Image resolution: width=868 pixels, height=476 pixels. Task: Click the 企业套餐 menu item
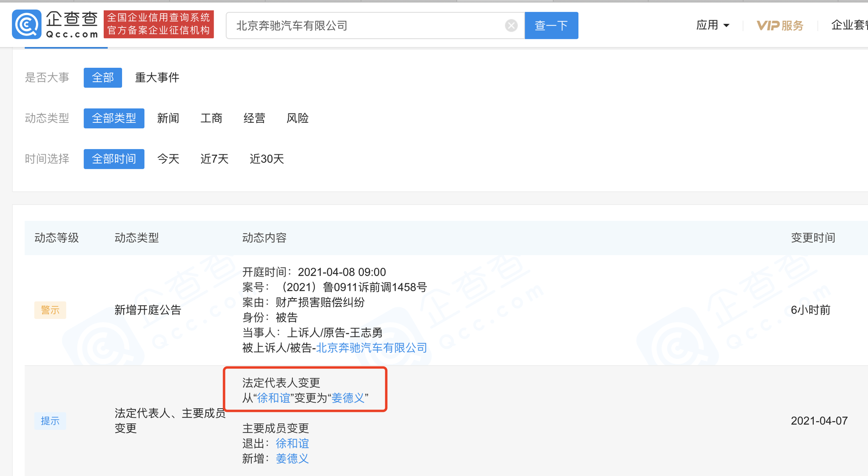point(849,25)
